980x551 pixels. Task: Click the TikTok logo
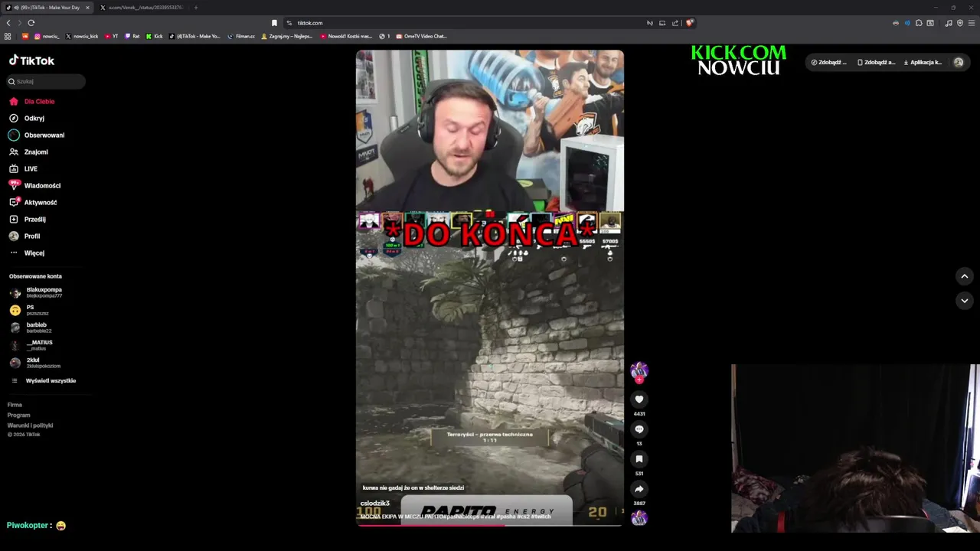point(31,60)
